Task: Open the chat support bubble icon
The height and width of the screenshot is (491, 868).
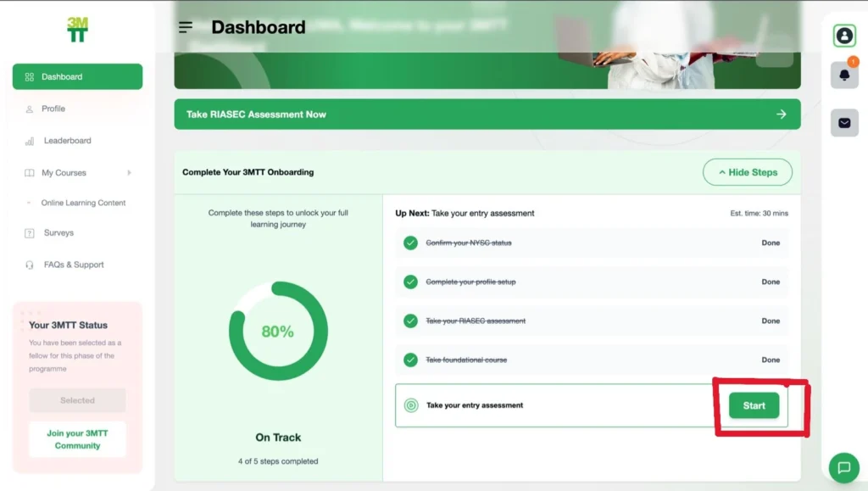Action: pyautogui.click(x=843, y=467)
